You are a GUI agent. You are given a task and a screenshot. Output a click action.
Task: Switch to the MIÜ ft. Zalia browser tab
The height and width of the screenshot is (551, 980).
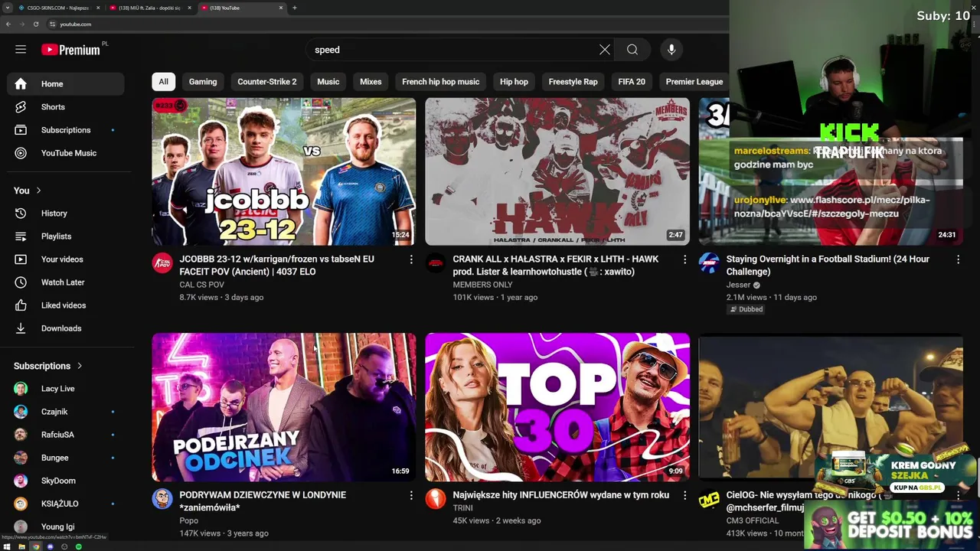pyautogui.click(x=151, y=8)
